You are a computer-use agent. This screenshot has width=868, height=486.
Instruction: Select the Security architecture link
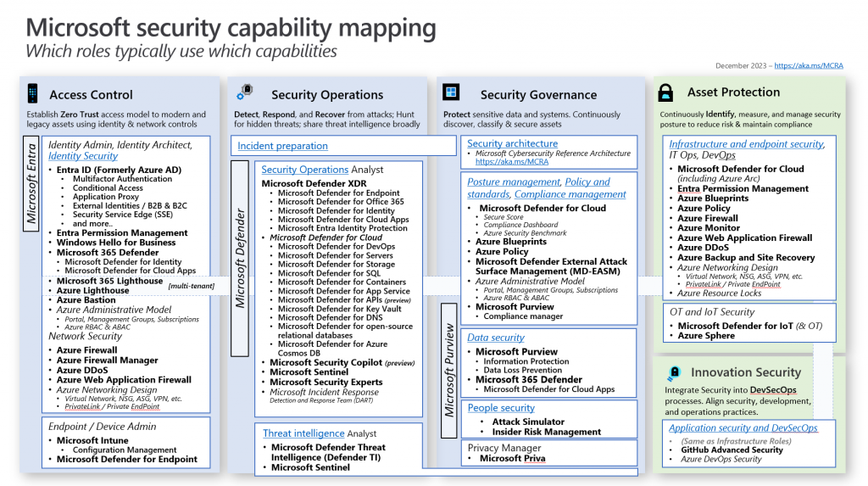click(x=512, y=143)
